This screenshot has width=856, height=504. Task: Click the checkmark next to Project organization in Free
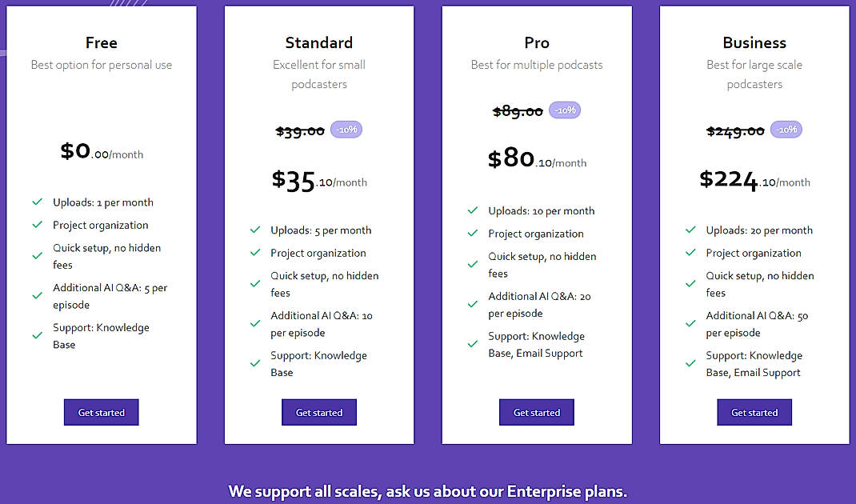37,225
